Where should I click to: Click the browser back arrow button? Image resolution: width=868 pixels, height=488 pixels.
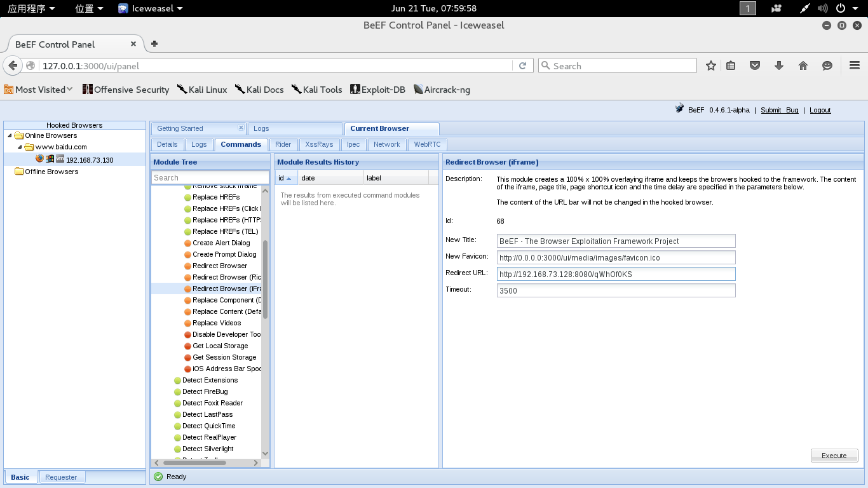[13, 65]
